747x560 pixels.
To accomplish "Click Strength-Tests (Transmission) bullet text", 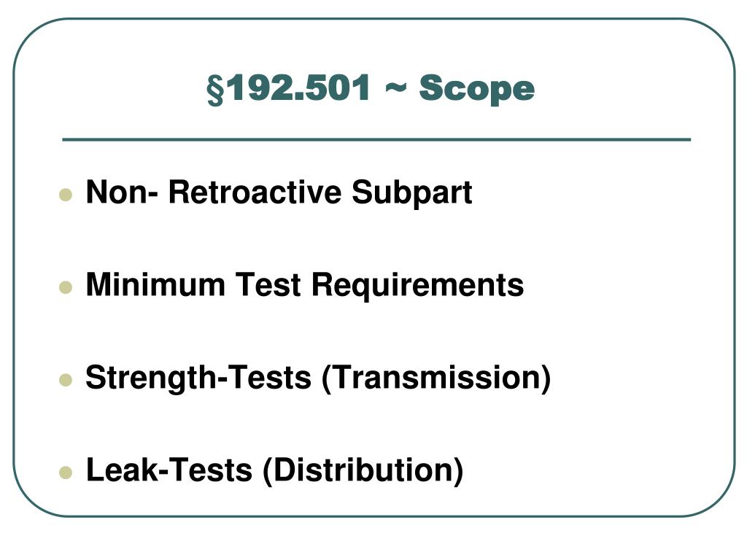I will click(x=318, y=378).
